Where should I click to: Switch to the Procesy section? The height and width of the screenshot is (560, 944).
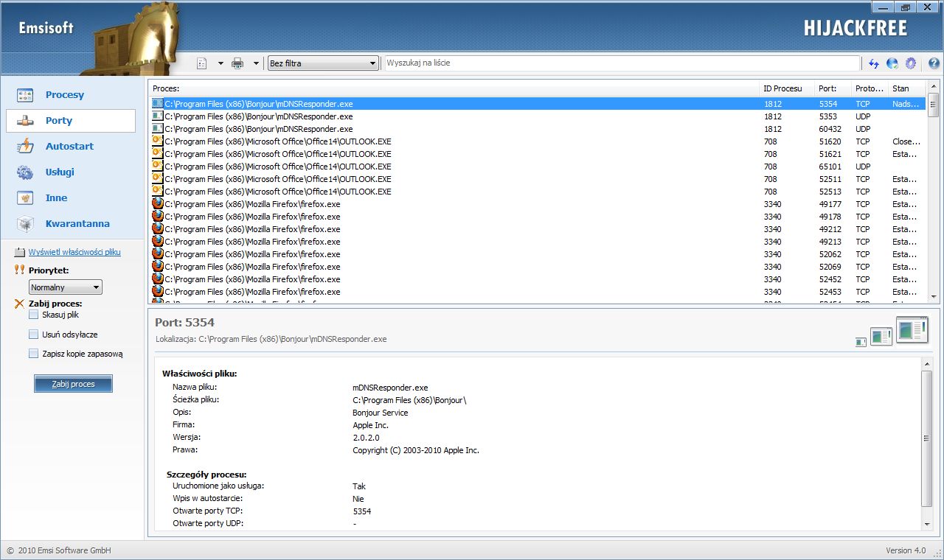71,94
